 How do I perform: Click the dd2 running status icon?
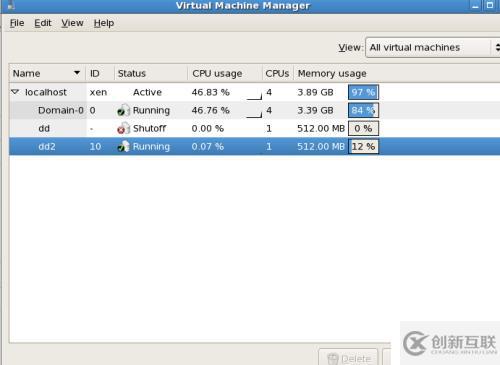pyautogui.click(x=123, y=146)
